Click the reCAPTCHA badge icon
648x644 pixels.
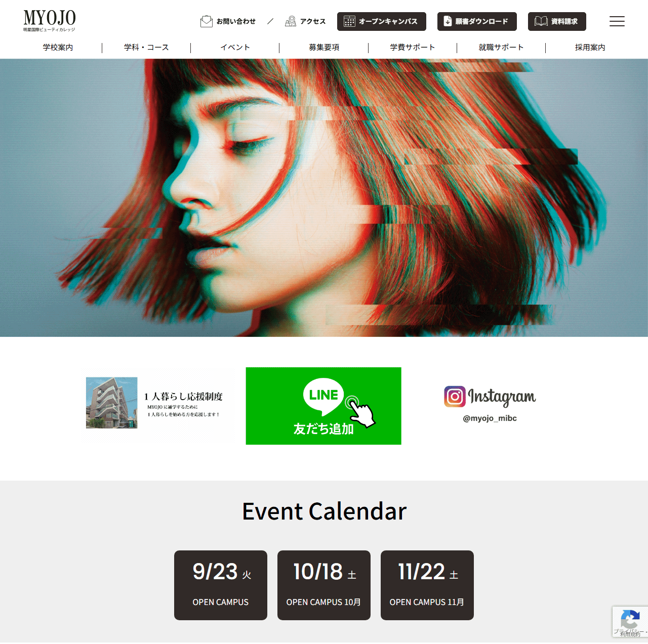point(630,621)
